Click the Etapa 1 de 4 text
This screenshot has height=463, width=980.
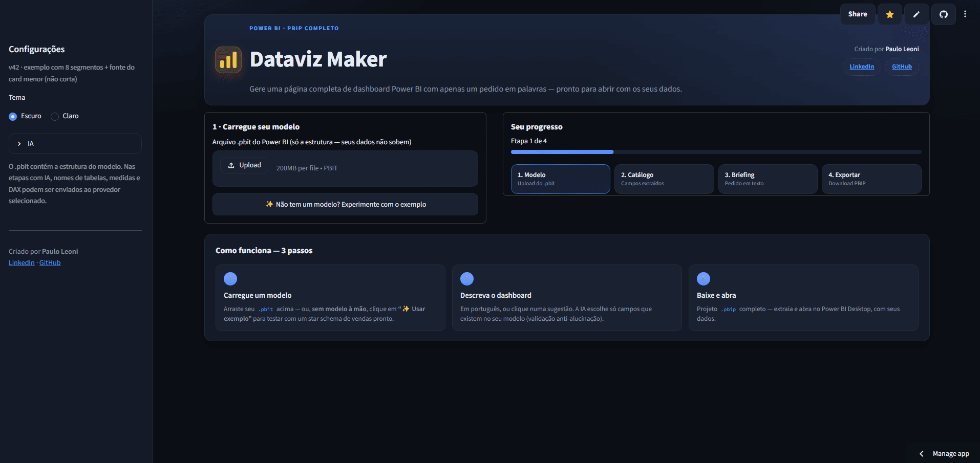click(529, 141)
